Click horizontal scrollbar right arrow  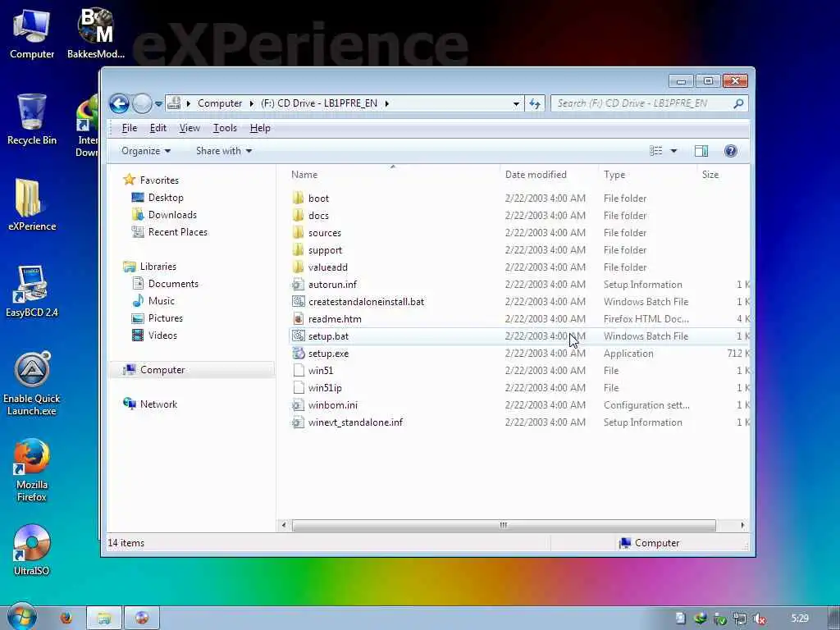(742, 525)
